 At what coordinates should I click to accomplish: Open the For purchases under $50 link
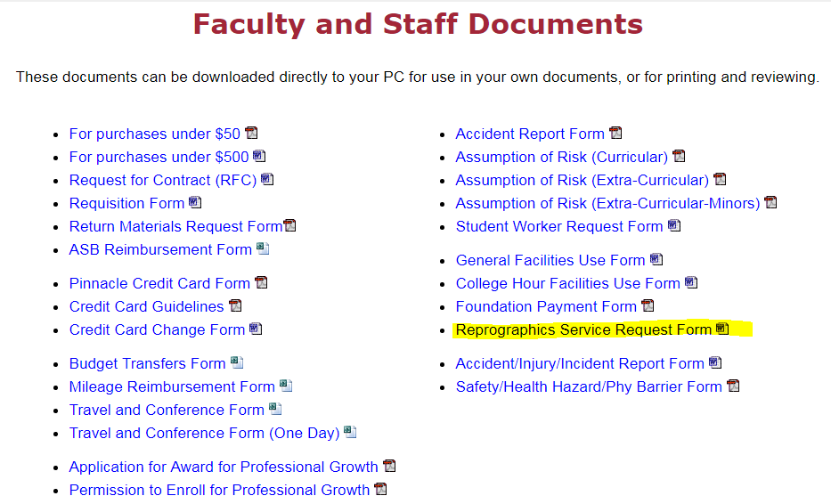[155, 134]
